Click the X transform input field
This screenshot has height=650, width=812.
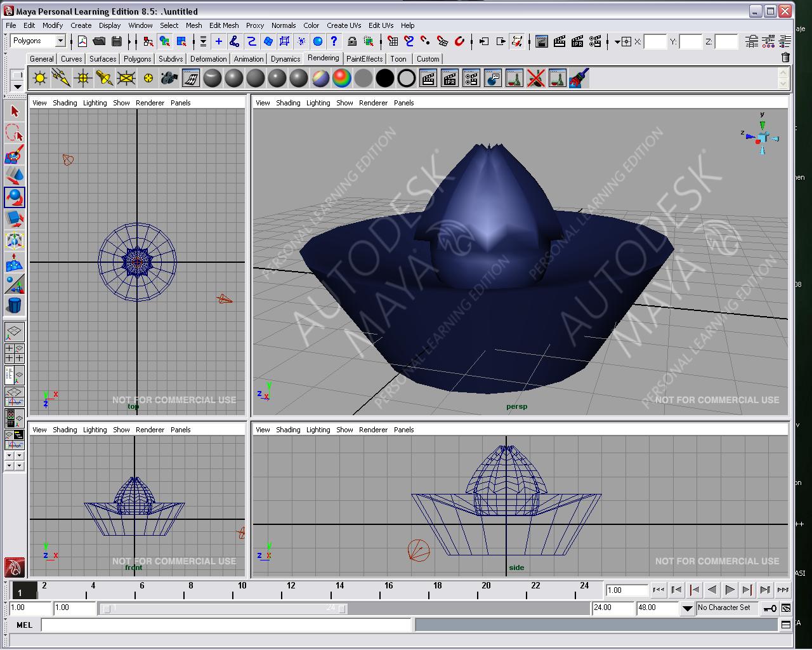coord(655,41)
